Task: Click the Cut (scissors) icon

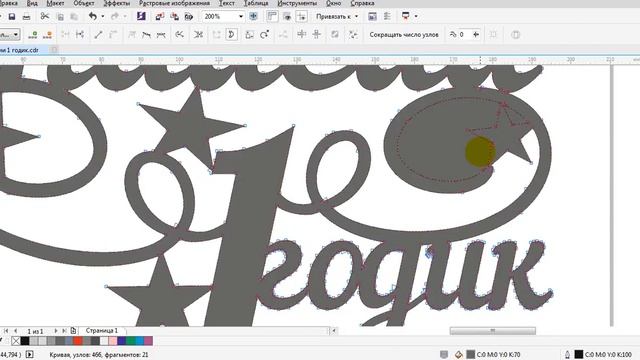Action: click(45, 16)
